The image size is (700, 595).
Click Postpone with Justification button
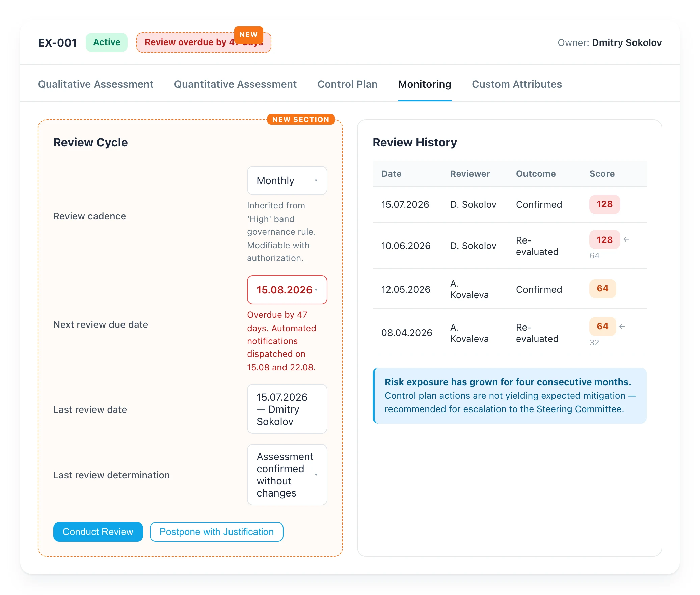pyautogui.click(x=216, y=532)
